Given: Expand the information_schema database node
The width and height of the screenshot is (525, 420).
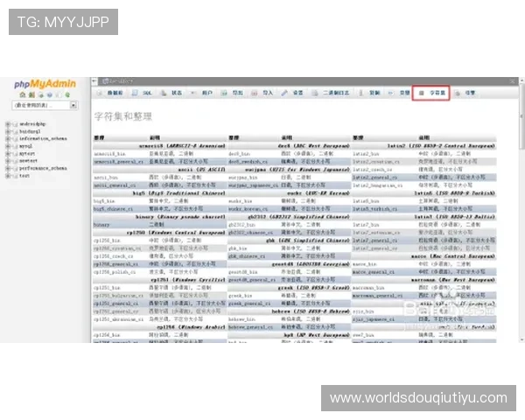Looking at the screenshot, I should pyautogui.click(x=9, y=138).
